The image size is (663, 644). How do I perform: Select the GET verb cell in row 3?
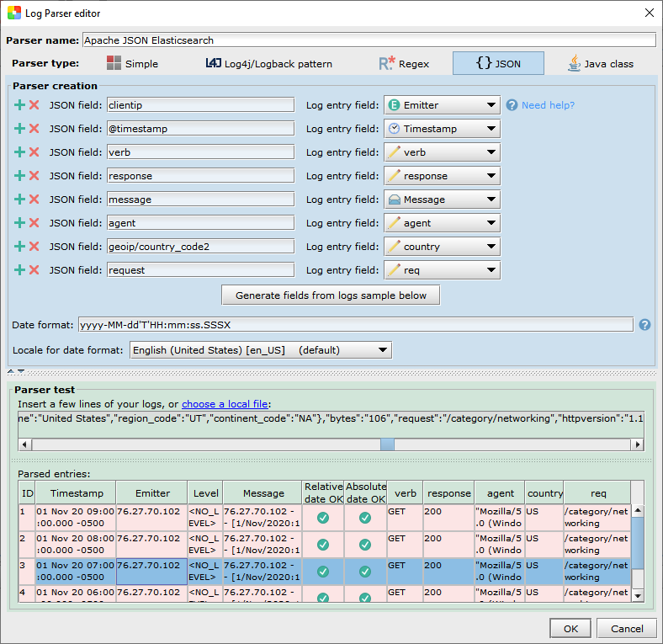[x=405, y=572]
